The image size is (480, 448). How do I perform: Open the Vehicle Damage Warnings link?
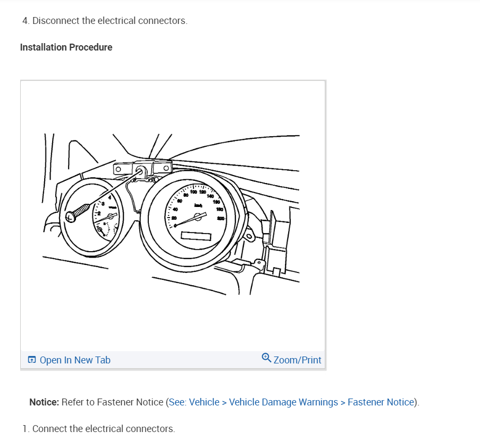point(283,402)
